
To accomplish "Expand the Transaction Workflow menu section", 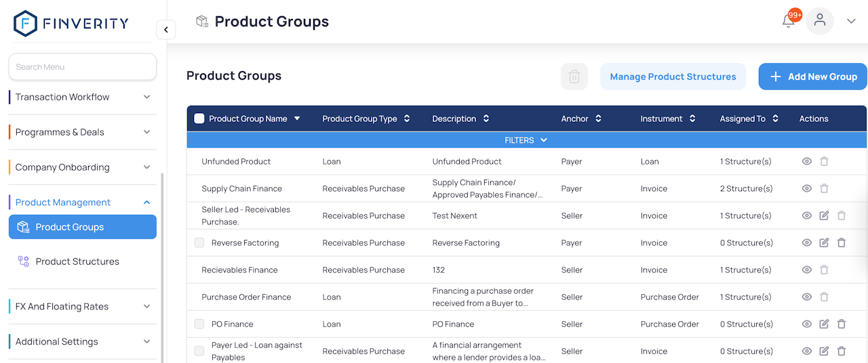I will 81,97.
